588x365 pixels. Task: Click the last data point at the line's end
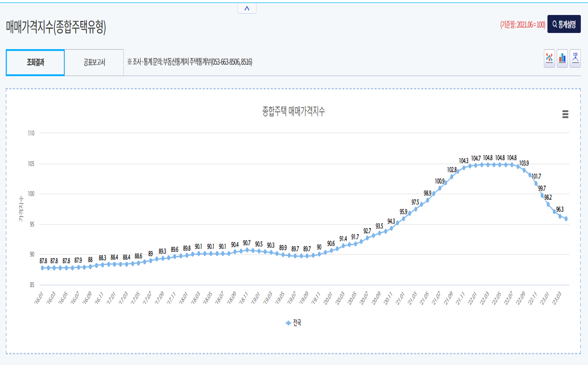pyautogui.click(x=566, y=219)
